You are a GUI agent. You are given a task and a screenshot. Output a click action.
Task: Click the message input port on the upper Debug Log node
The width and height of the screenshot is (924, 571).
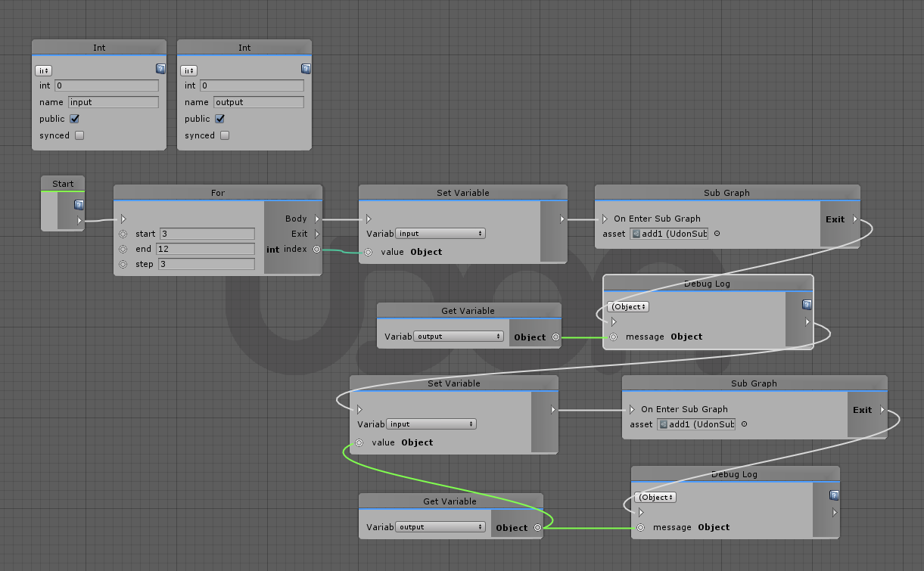pos(613,337)
